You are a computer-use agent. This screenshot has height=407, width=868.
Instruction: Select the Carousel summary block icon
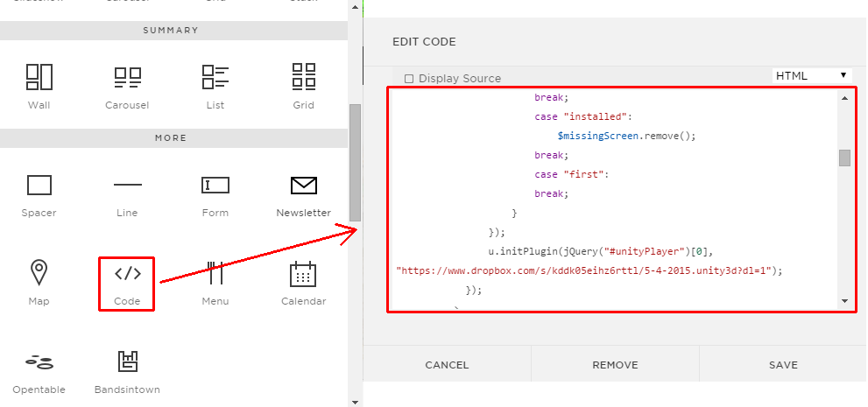click(x=127, y=77)
